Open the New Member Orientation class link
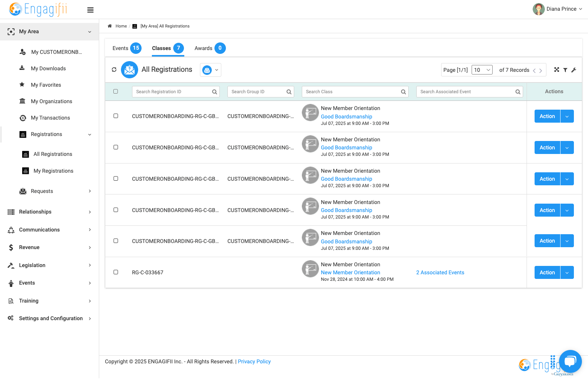The width and height of the screenshot is (588, 379). 350,272
